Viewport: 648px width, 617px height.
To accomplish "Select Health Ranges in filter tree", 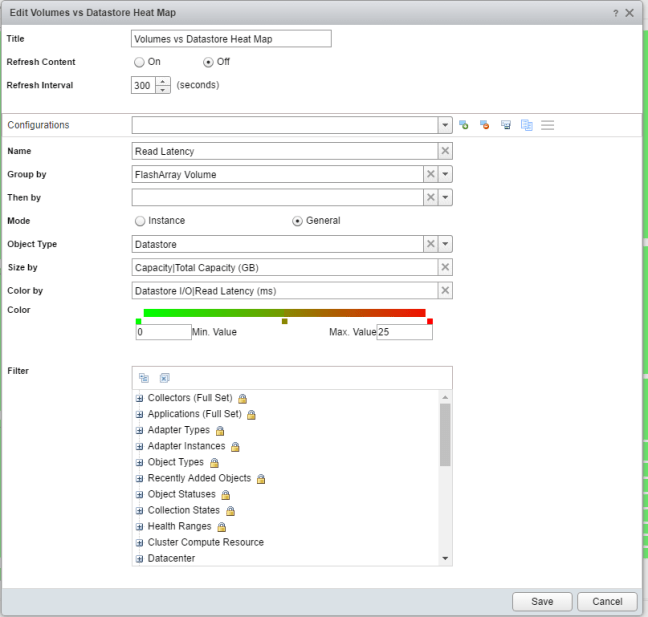I will click(180, 526).
